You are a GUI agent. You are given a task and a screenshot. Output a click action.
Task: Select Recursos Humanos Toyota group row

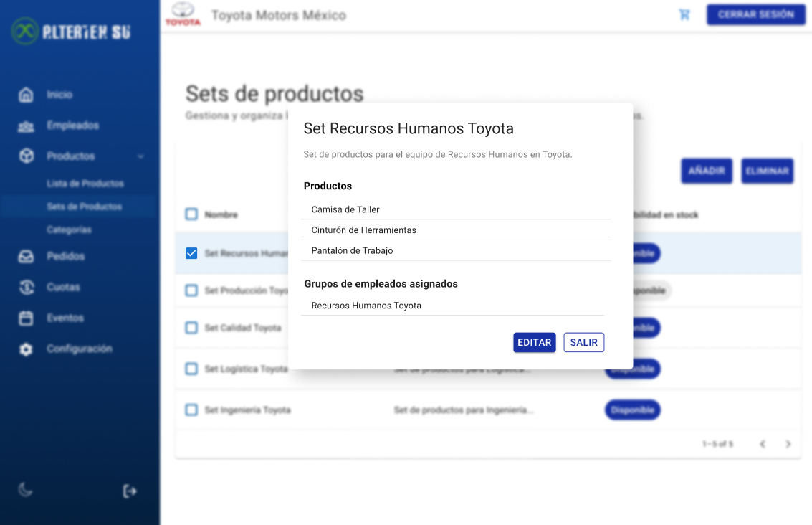coord(453,306)
